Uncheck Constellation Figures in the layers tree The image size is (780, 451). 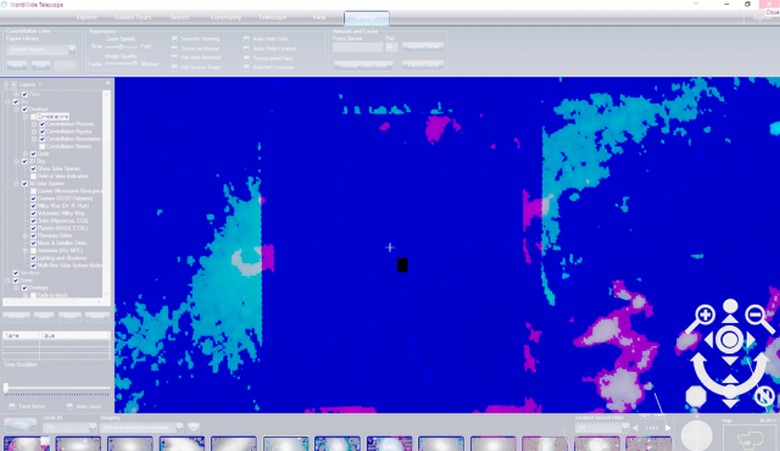point(42,131)
